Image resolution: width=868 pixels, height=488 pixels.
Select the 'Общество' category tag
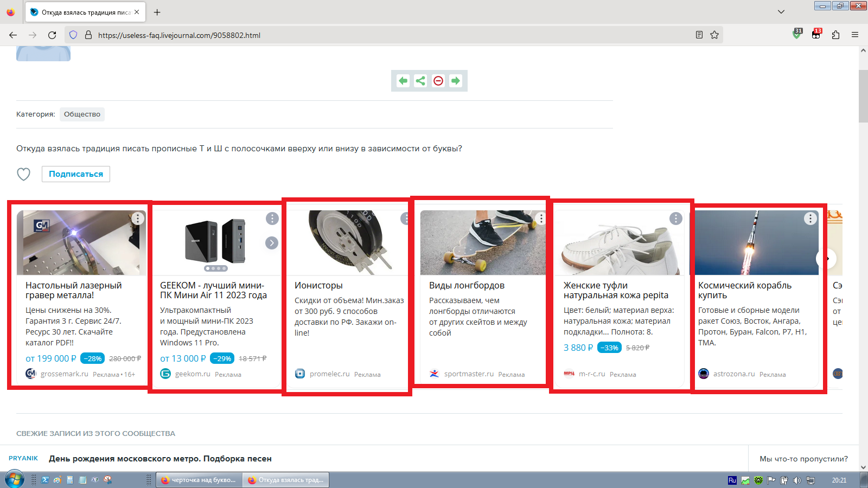pos(82,114)
